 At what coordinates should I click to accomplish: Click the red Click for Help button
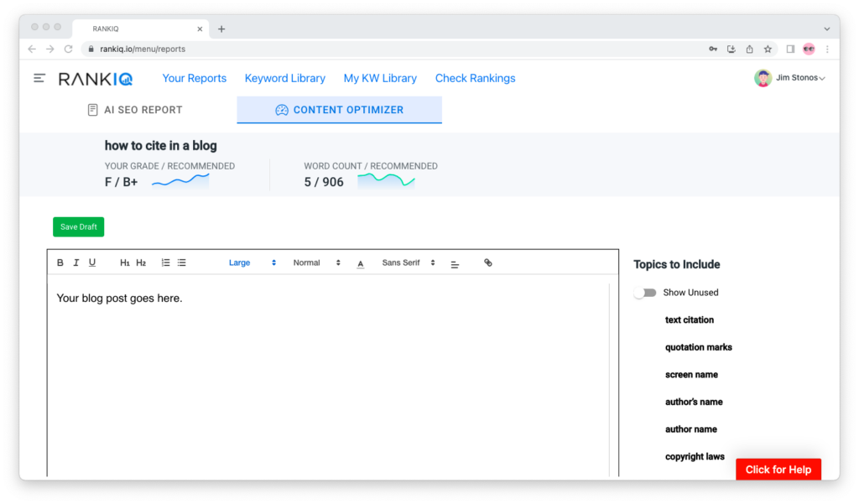click(x=778, y=470)
